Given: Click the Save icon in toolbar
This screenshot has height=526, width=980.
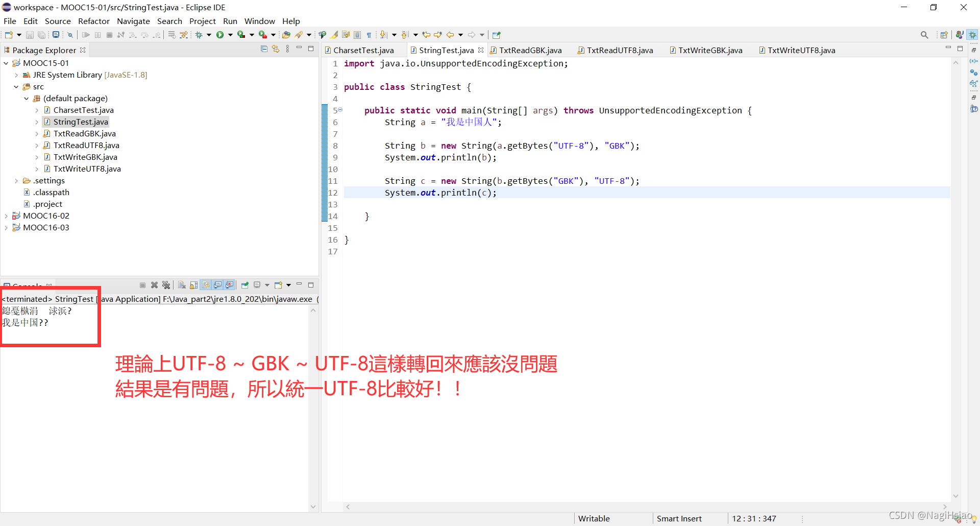Looking at the screenshot, I should pos(30,35).
